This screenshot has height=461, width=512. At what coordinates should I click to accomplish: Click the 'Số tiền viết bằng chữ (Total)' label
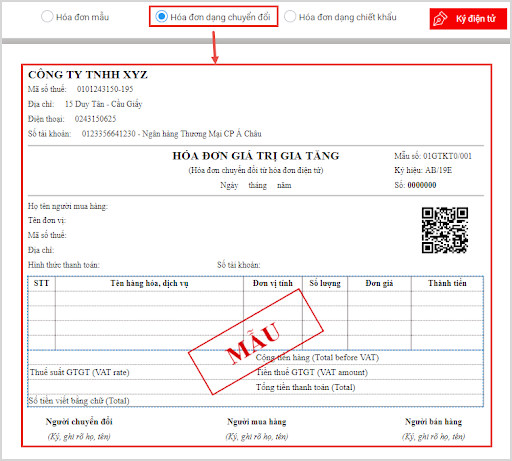click(79, 401)
